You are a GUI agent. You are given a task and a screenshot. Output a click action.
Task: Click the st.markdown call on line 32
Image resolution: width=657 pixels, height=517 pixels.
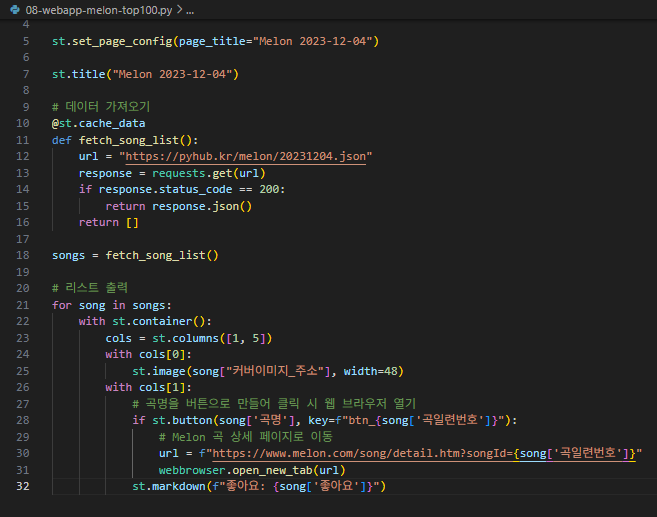[x=259, y=486]
